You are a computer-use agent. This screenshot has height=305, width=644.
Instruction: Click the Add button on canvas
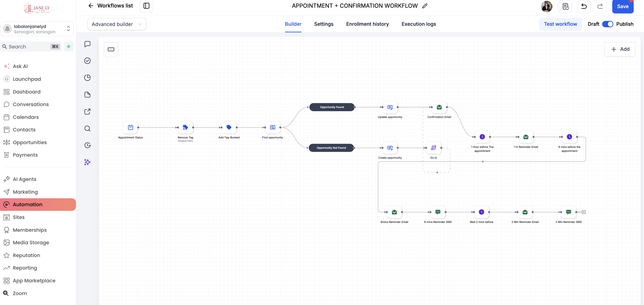(620, 49)
